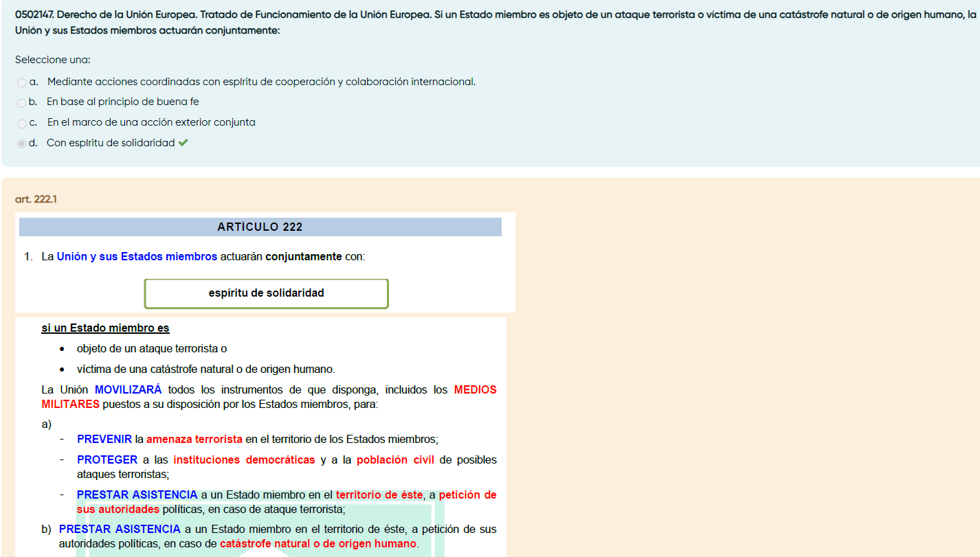
Task: Select radio button for option b
Action: pyautogui.click(x=22, y=103)
